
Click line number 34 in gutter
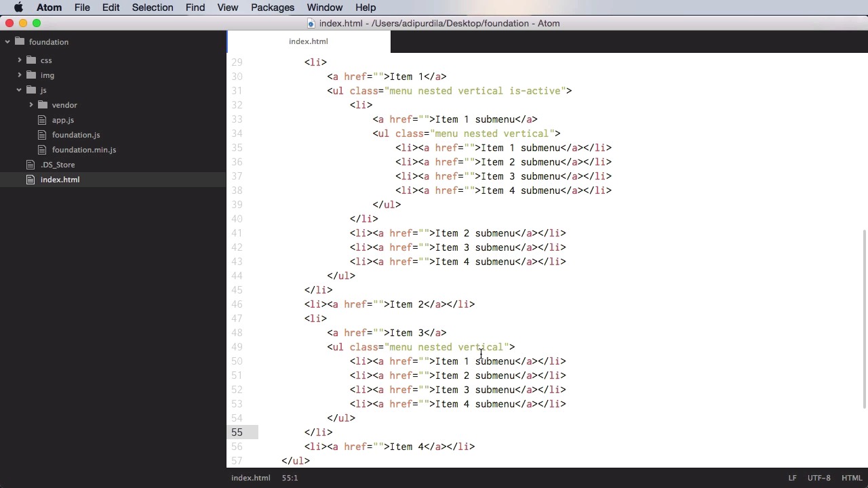click(x=237, y=134)
